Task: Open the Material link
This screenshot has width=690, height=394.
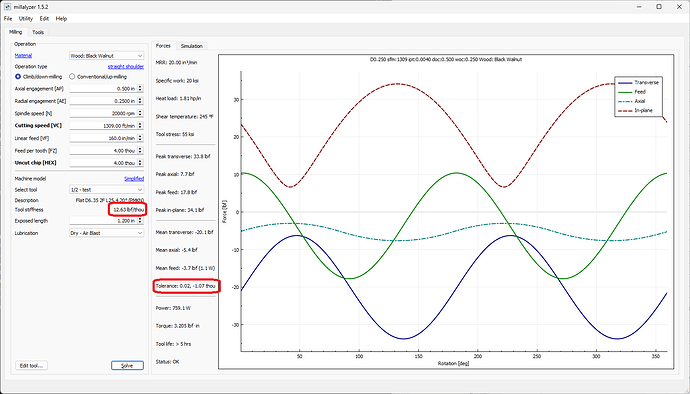Action: pos(23,55)
